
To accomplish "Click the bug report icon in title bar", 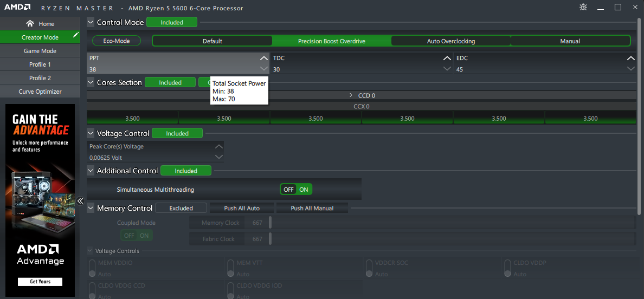I will [x=583, y=7].
